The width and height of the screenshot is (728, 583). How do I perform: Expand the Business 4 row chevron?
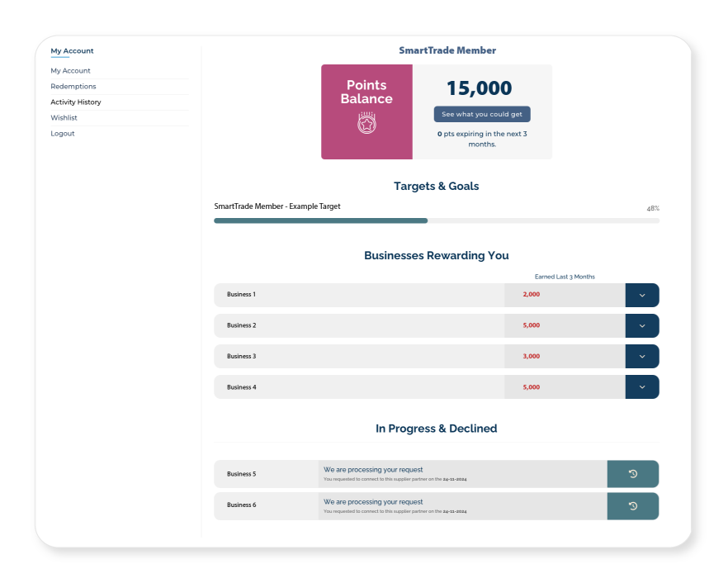tap(641, 387)
